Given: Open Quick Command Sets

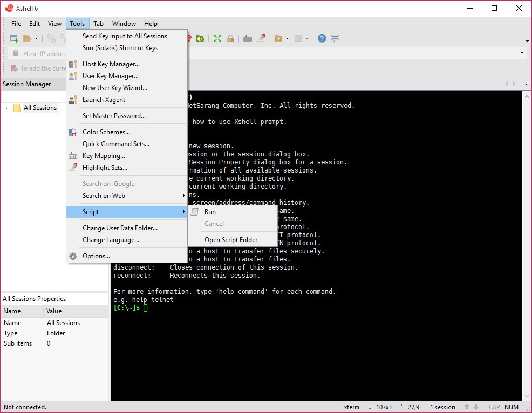Looking at the screenshot, I should point(127,144).
